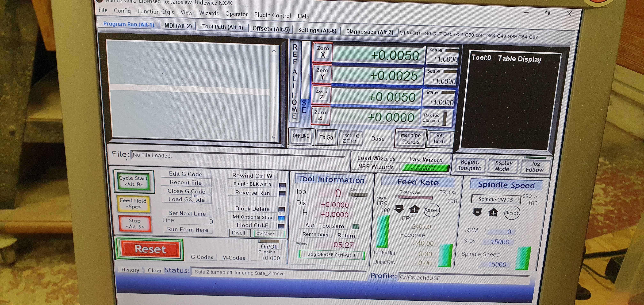Toggle Auto Tool Zero

[x=325, y=226]
